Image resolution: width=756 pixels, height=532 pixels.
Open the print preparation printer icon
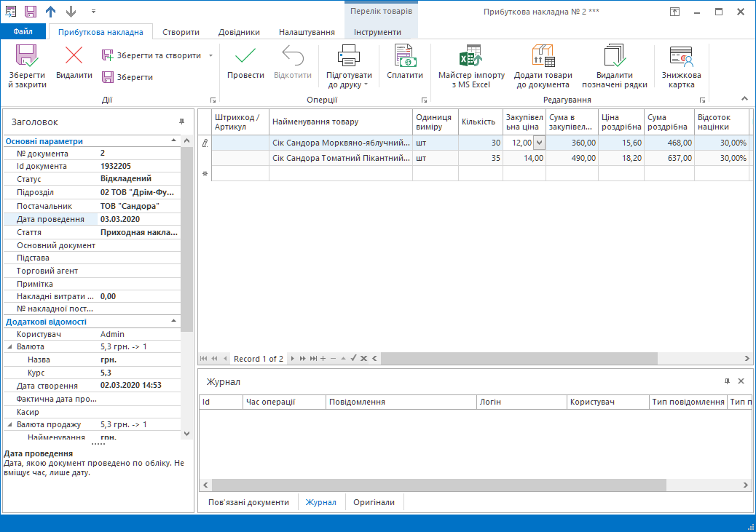point(348,56)
